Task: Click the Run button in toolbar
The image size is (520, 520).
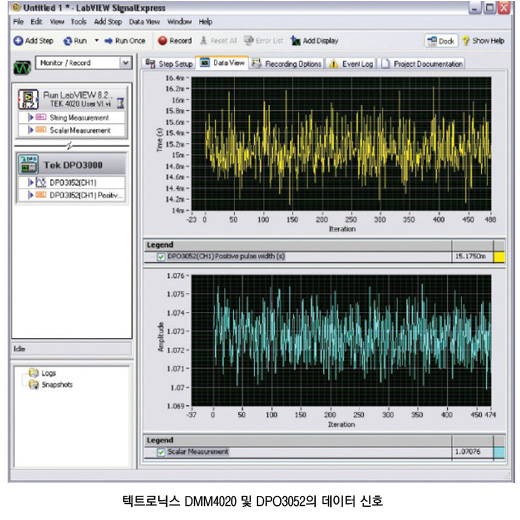Action: click(x=75, y=41)
